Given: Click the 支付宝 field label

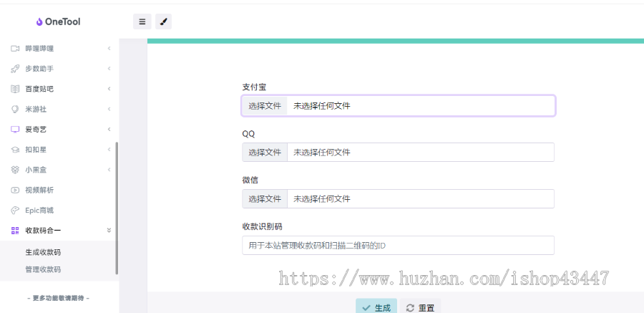Looking at the screenshot, I should pos(255,87).
